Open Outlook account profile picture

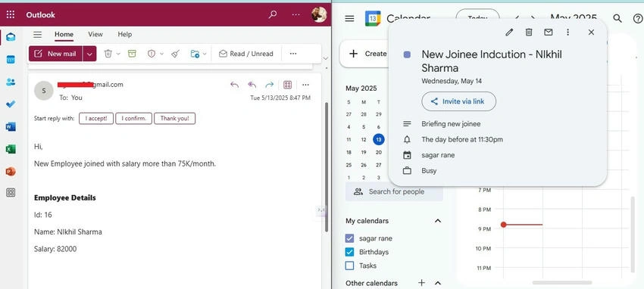tap(319, 15)
